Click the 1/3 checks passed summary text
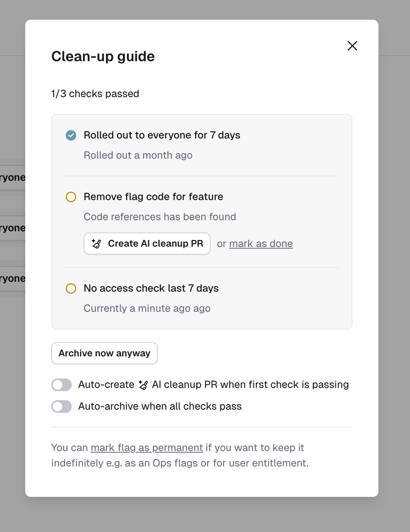The height and width of the screenshot is (532, 410). [x=95, y=94]
